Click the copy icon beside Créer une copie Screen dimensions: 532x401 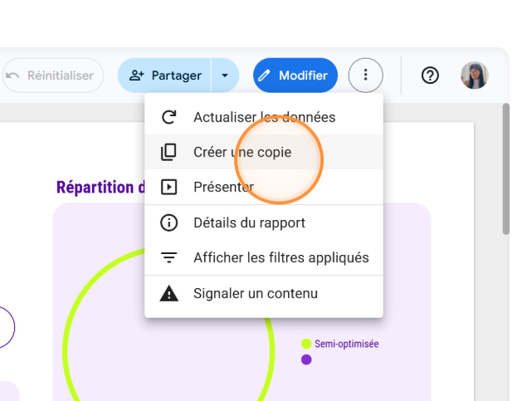168,152
